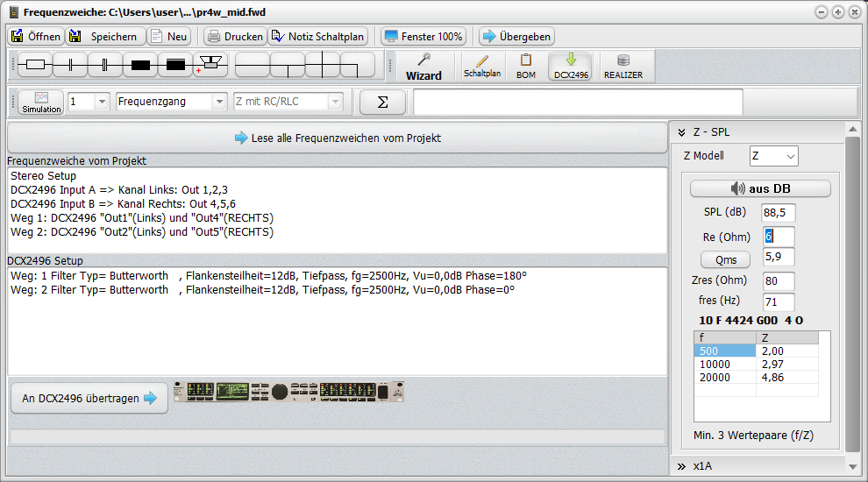Collapse the Z - SPL panel
This screenshot has height=482, width=868.
coord(681,132)
